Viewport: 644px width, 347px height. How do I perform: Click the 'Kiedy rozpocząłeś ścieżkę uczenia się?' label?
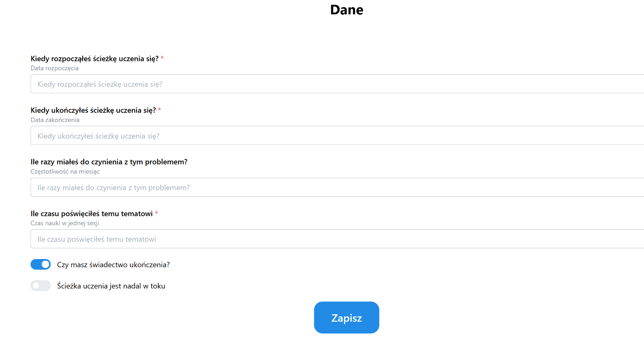point(94,59)
